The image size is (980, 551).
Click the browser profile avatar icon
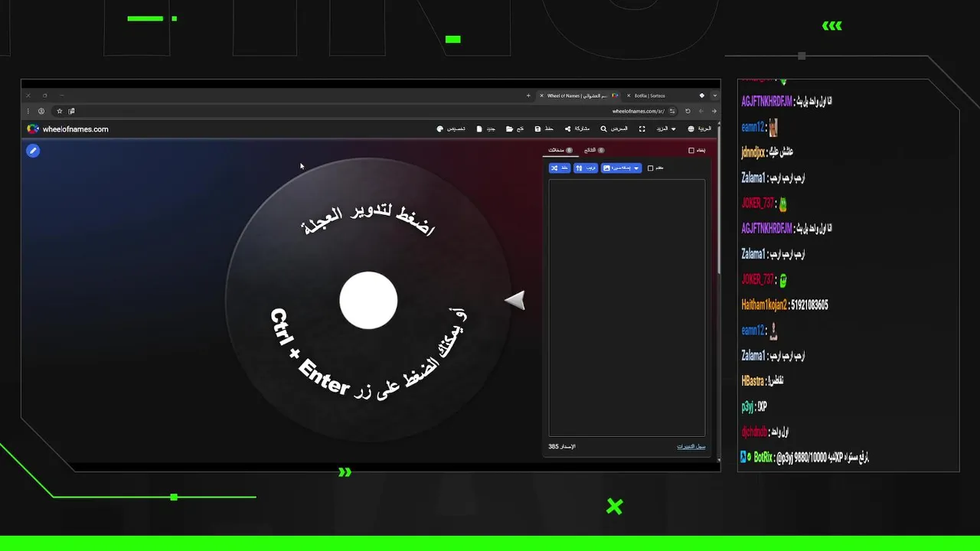tap(41, 111)
